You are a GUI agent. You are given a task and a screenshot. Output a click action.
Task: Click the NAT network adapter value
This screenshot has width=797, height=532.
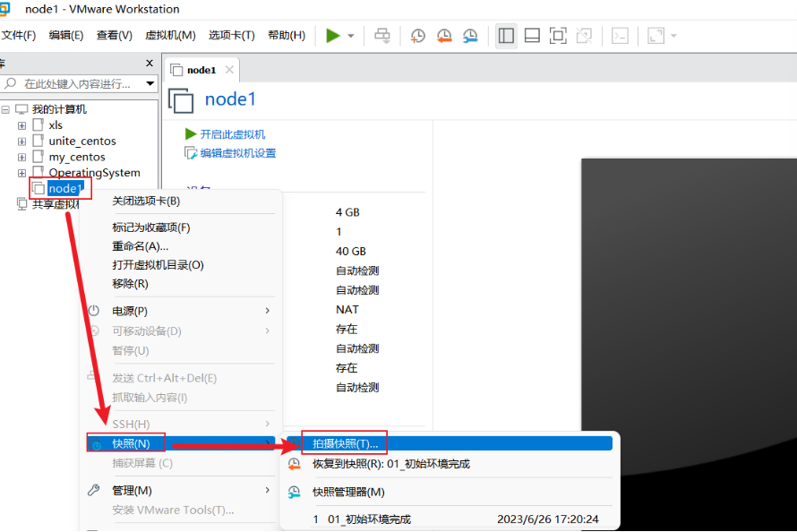pos(347,310)
